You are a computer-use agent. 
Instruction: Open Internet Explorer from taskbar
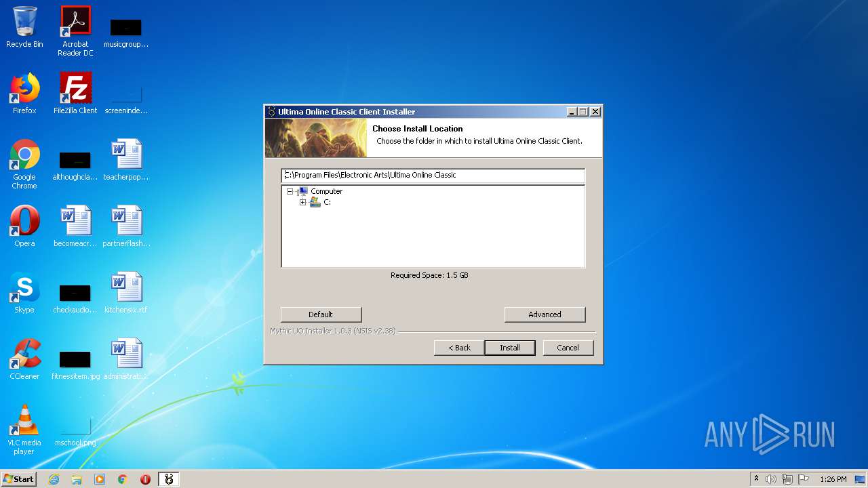54,479
